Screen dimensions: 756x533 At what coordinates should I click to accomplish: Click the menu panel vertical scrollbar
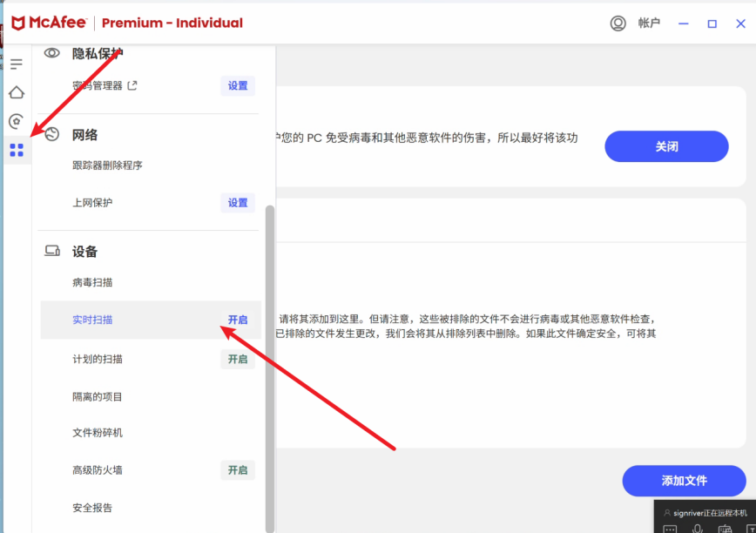tap(270, 368)
